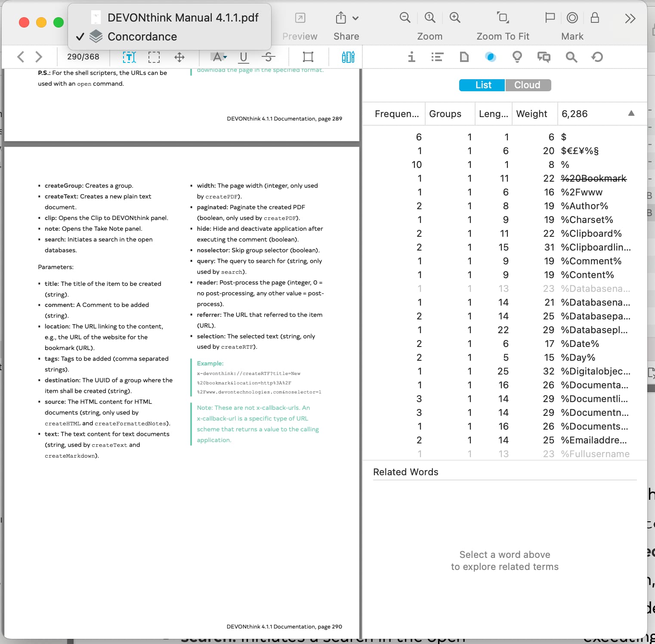The width and height of the screenshot is (655, 644).
Task: Select the text selection tool
Action: point(129,57)
